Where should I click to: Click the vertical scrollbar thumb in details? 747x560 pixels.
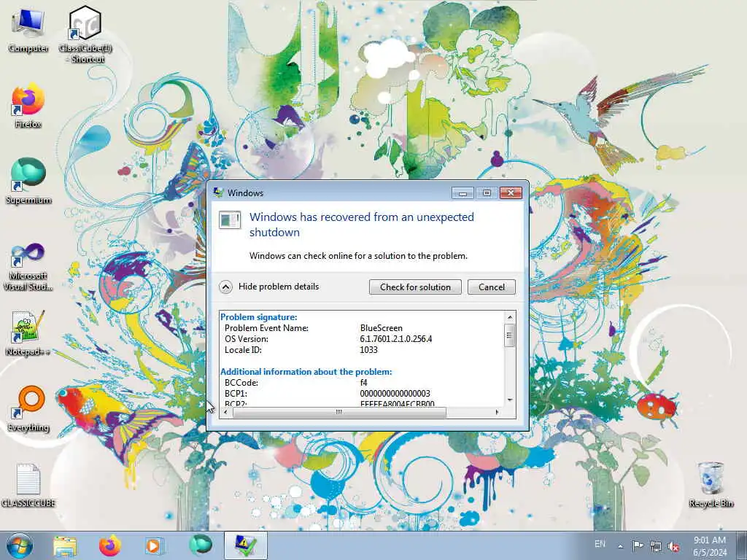[x=510, y=335]
